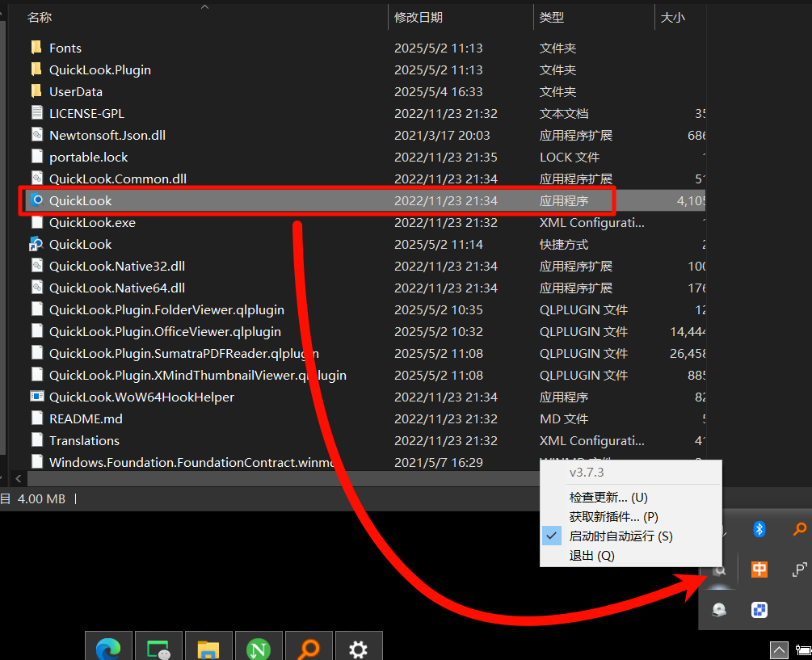This screenshot has width=812, height=660.
Task: Click the QuickLook.Plugin folder icon
Action: (x=36, y=69)
